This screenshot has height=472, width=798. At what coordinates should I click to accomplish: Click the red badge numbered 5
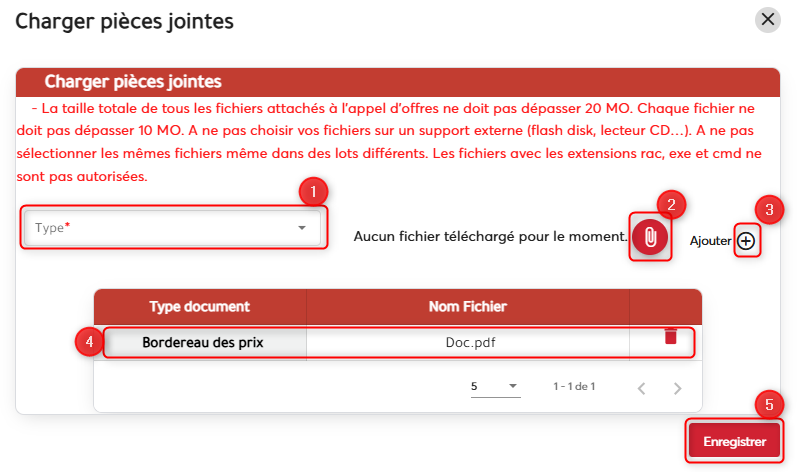point(769,405)
